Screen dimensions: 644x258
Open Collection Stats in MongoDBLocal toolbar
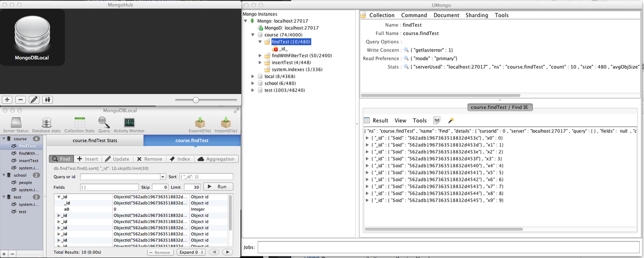79,126
